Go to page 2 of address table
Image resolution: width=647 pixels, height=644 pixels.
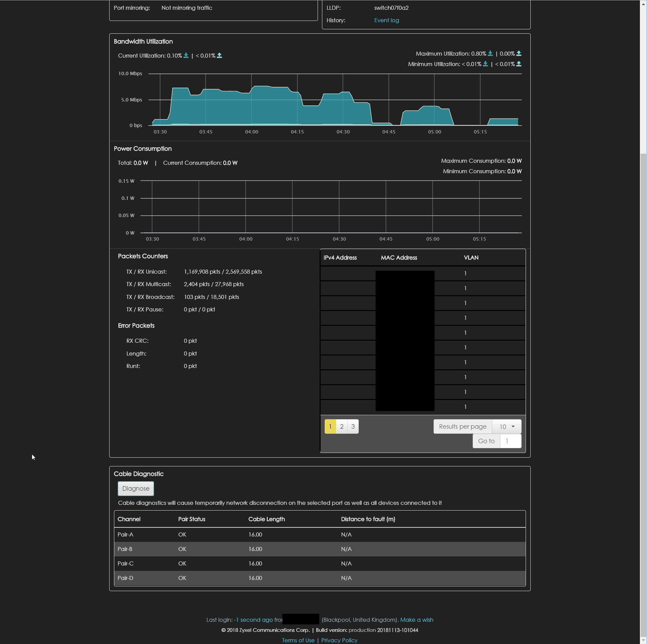(342, 427)
